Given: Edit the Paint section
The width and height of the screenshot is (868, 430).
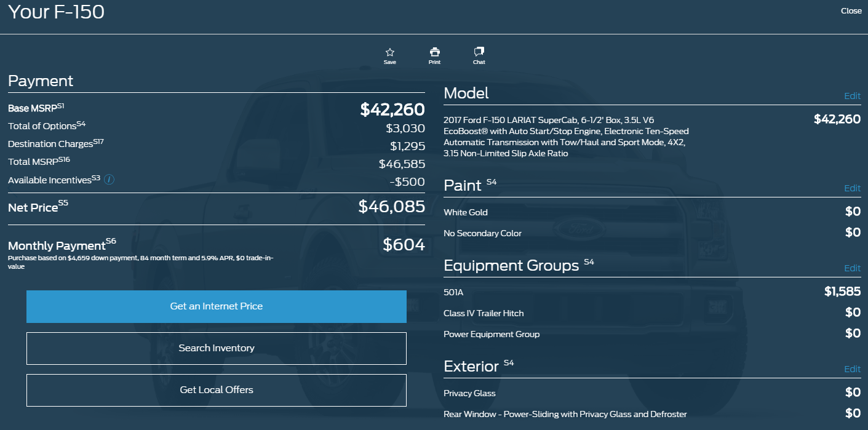Looking at the screenshot, I should [x=852, y=188].
